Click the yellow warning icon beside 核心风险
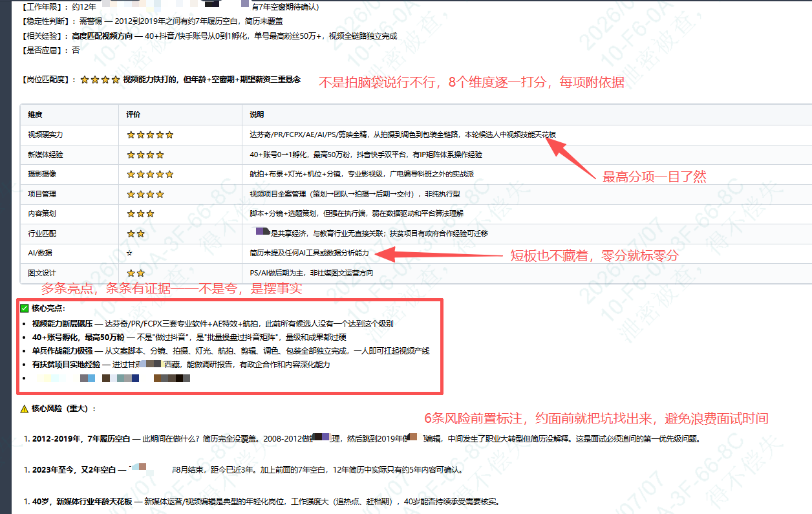This screenshot has width=812, height=514. coord(25,409)
